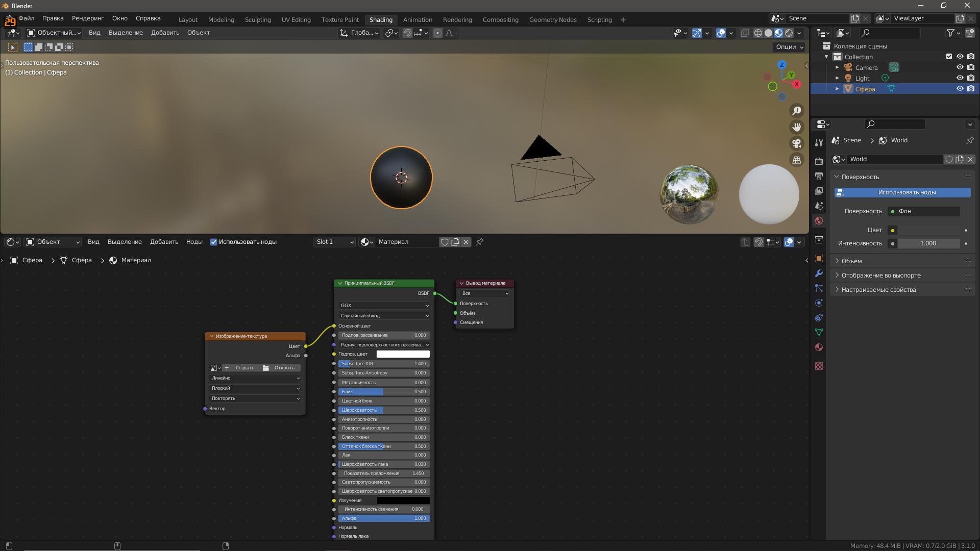Image resolution: width=980 pixels, height=551 pixels.
Task: Toggle camera view with camera gizmo icon
Action: pyautogui.click(x=796, y=143)
